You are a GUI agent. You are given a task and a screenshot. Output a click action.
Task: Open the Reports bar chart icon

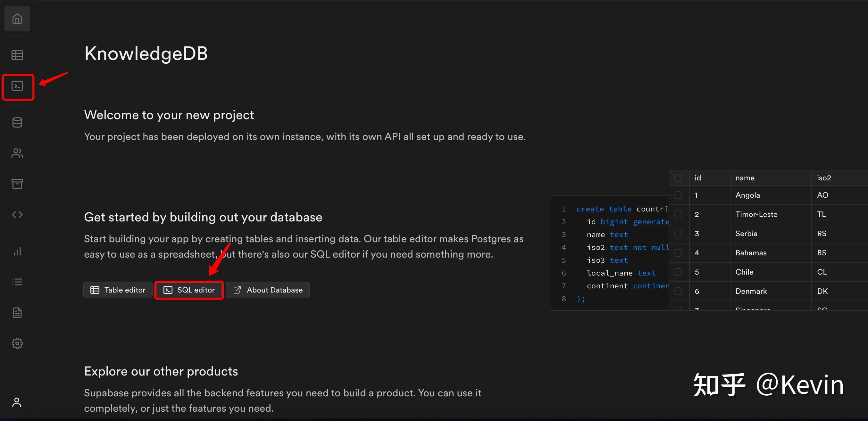click(x=17, y=251)
